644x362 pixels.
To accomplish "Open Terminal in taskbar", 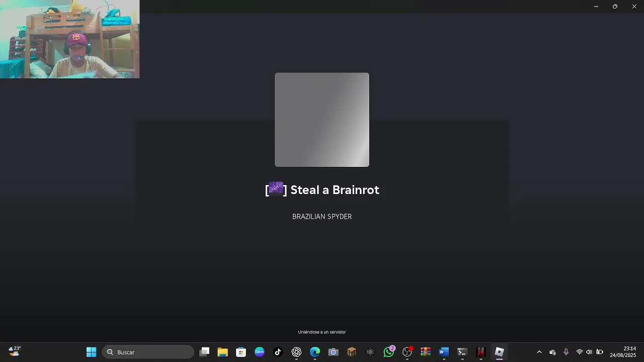I will [462, 352].
